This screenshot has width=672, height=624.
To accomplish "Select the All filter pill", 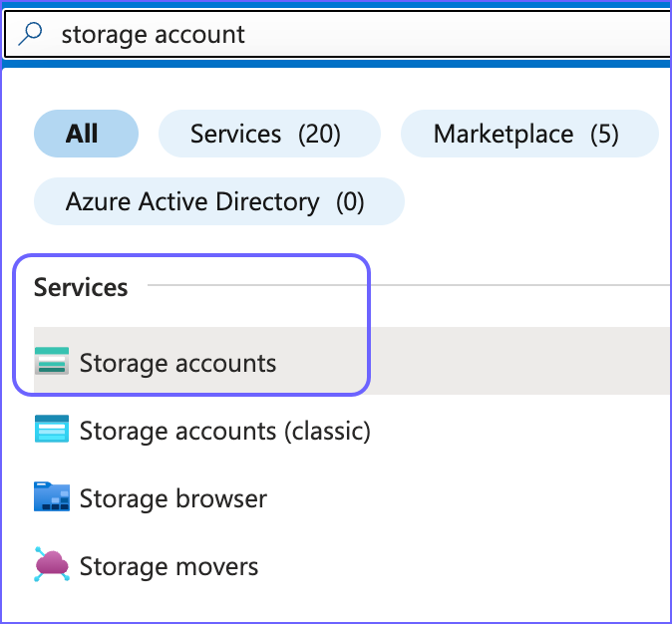I will [86, 134].
